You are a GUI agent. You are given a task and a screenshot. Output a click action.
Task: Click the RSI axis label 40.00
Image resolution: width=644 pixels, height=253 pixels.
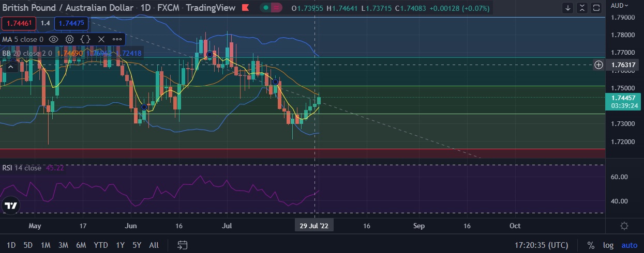619,201
